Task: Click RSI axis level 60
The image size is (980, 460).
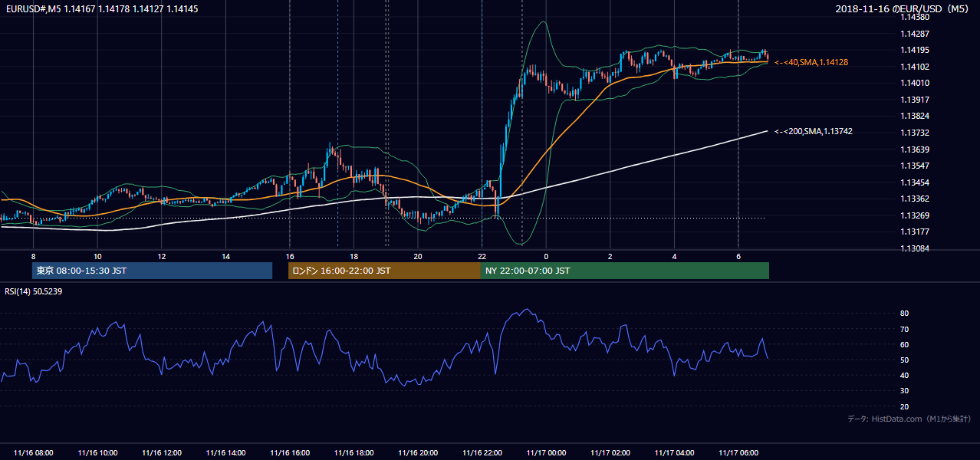Action: [904, 345]
